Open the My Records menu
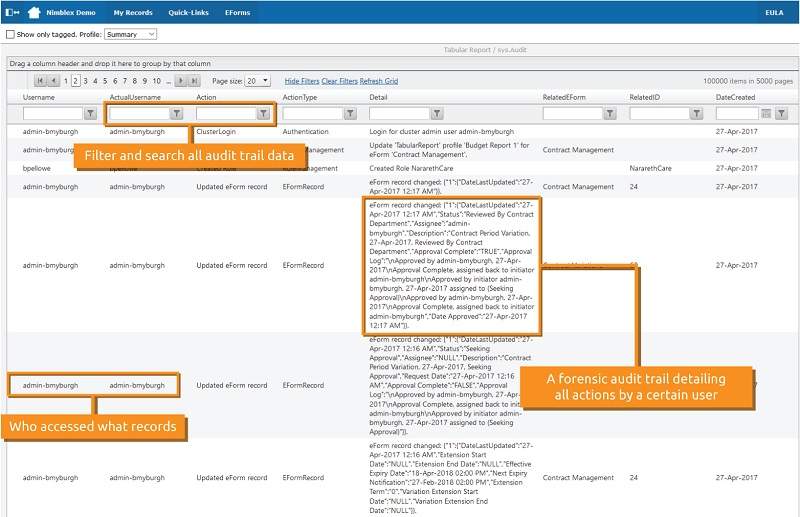 tap(133, 12)
